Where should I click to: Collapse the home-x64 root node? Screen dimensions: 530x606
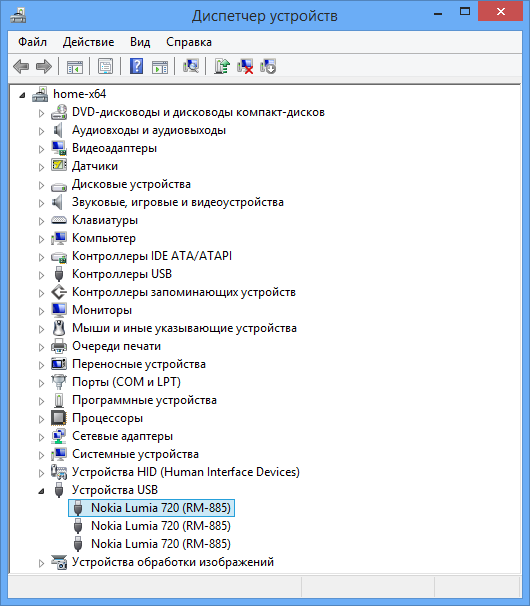[22, 95]
